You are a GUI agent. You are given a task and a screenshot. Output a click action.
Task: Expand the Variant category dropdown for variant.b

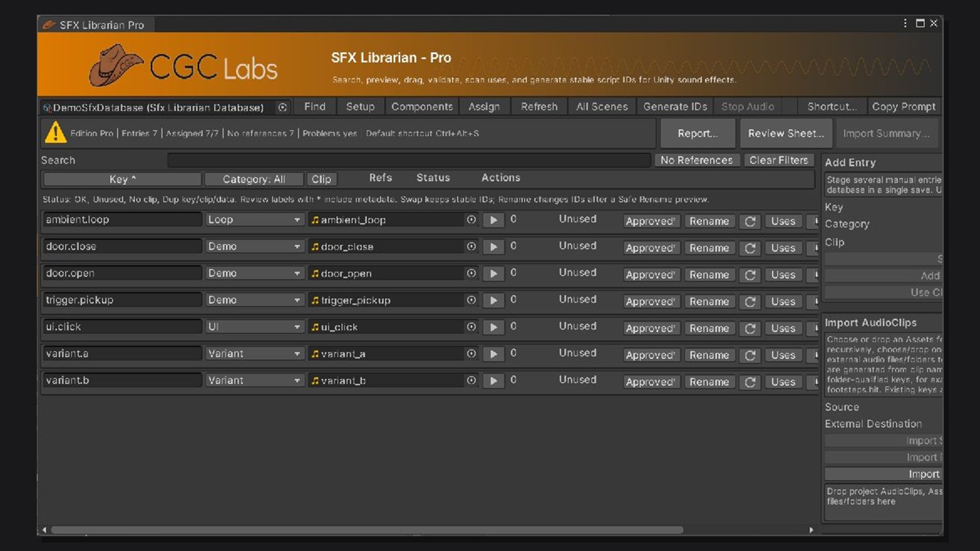click(254, 380)
